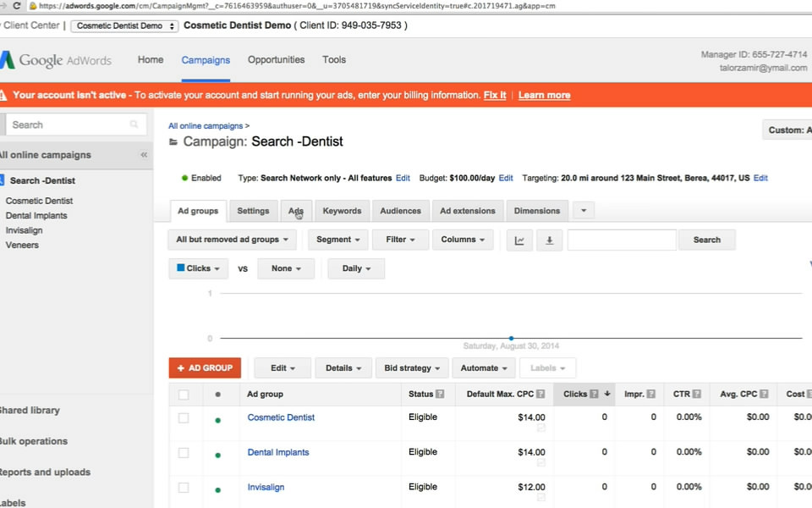Click the download report icon
The image size is (812, 508).
550,240
